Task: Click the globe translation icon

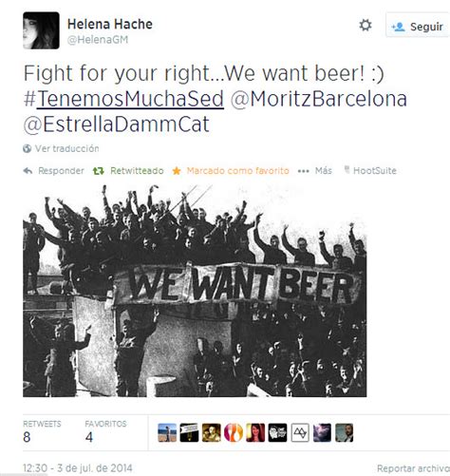Action: pos(28,148)
